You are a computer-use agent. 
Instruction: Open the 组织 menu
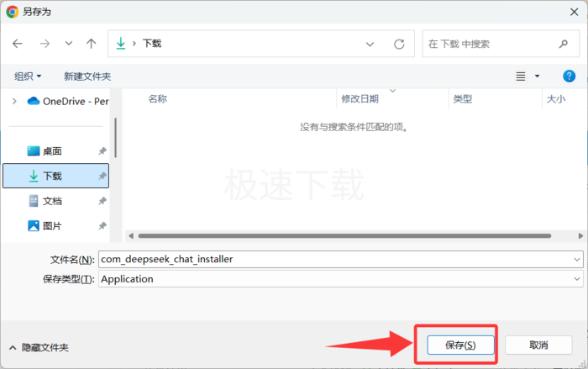coord(28,76)
